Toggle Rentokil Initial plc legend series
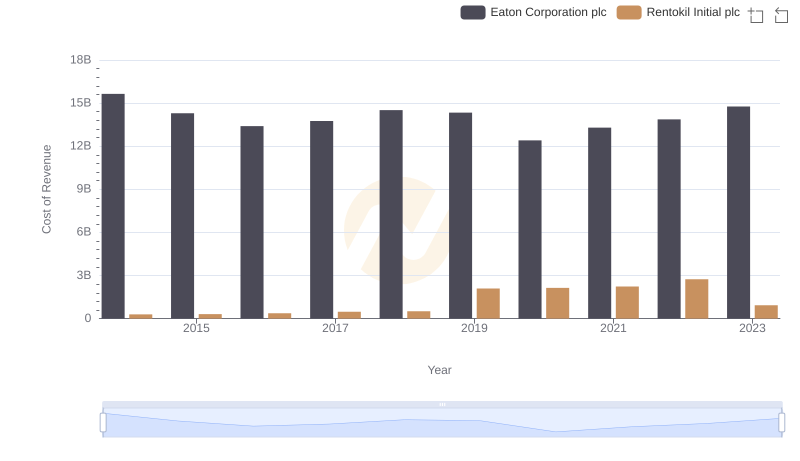Image resolution: width=800 pixels, height=461 pixels. point(678,12)
